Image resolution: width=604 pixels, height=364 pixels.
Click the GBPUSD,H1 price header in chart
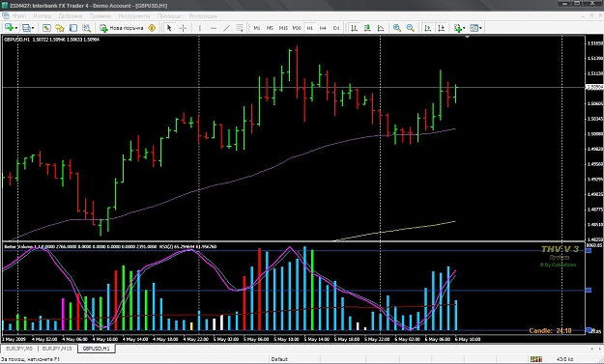click(51, 40)
